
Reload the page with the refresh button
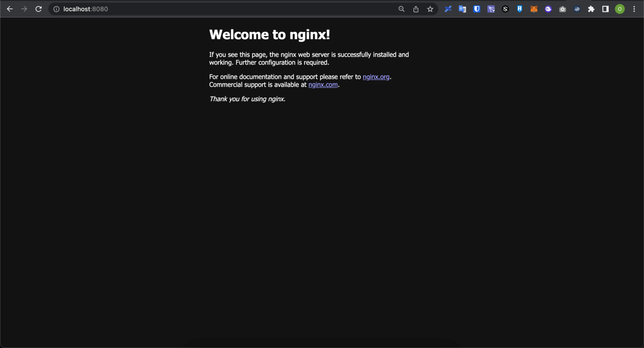pyautogui.click(x=38, y=9)
